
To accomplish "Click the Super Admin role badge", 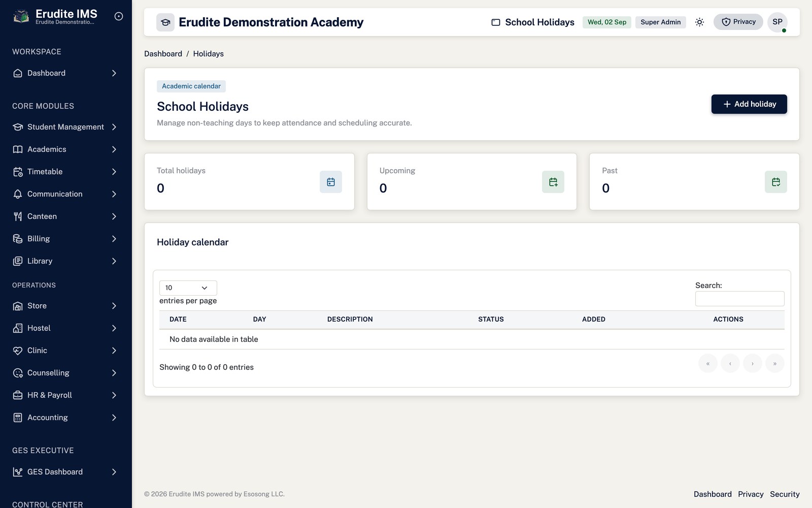I will (x=660, y=22).
